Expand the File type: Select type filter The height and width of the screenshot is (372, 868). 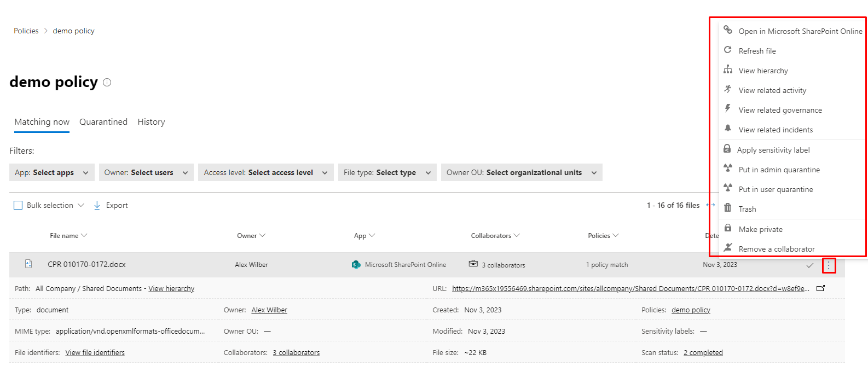point(387,172)
